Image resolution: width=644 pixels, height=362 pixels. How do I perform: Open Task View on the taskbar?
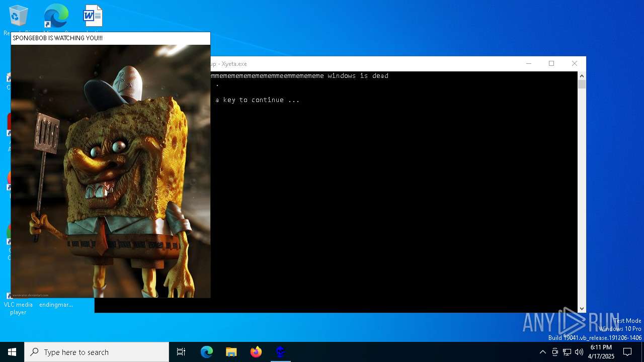coord(181,352)
